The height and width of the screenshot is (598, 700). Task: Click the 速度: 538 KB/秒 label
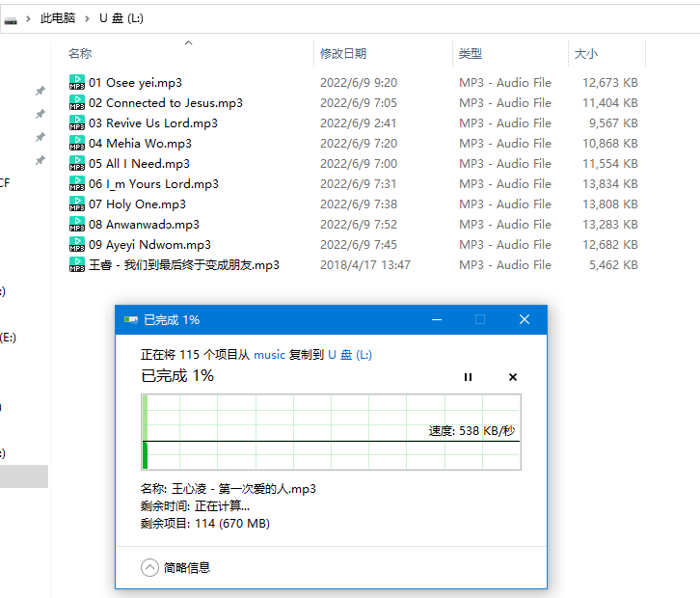pyautogui.click(x=471, y=431)
